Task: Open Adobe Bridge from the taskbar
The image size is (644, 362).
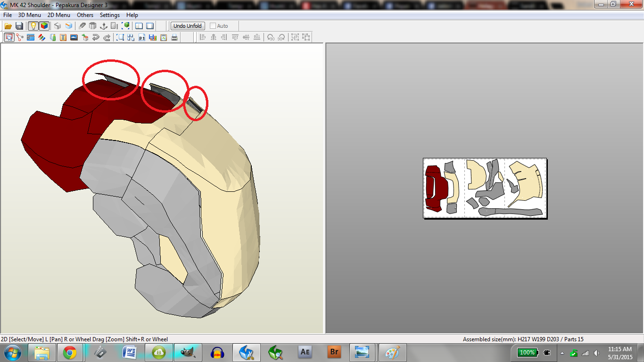Action: point(334,352)
